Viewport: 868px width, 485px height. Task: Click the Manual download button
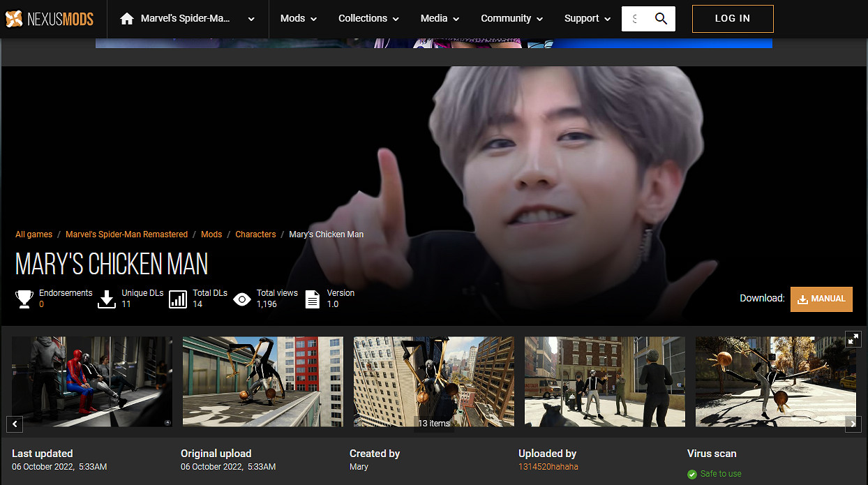click(821, 299)
